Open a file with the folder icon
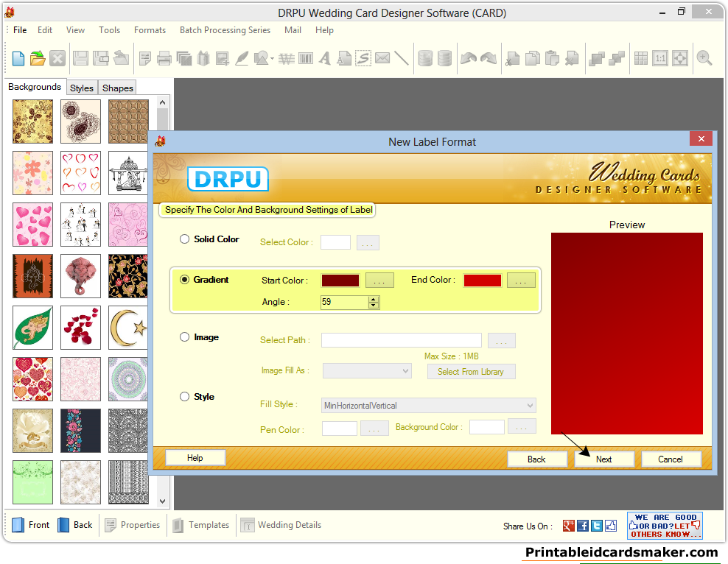This screenshot has height=564, width=728. [x=38, y=58]
